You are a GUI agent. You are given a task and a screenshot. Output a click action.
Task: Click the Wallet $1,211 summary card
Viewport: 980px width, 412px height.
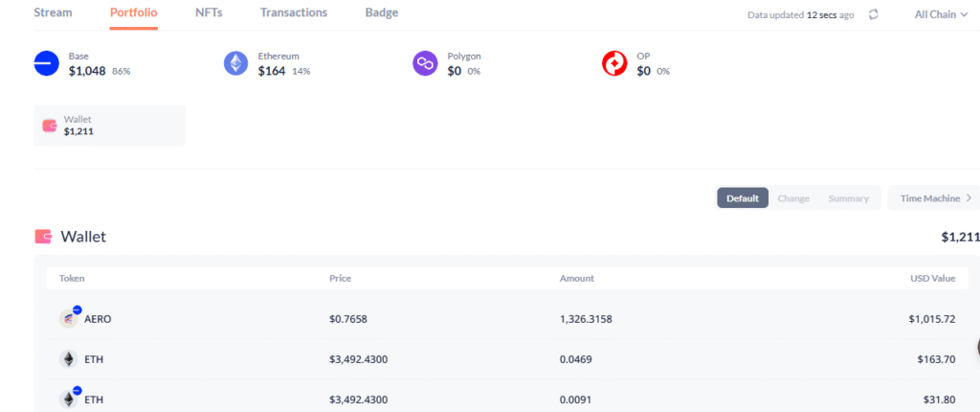[109, 126]
